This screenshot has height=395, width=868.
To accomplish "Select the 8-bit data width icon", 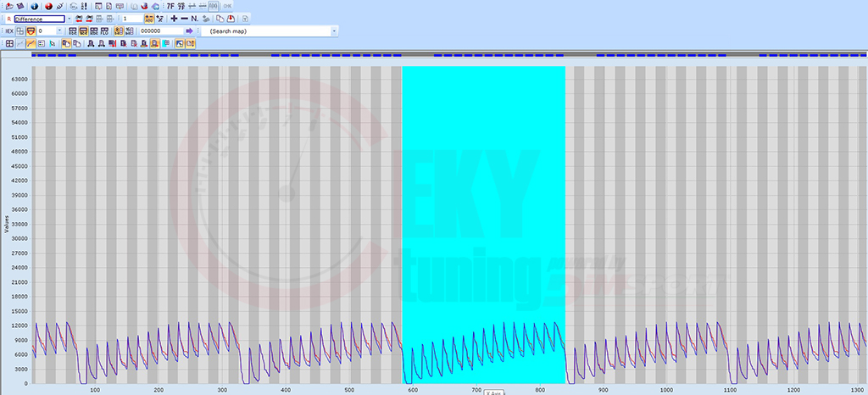I will (x=73, y=31).
